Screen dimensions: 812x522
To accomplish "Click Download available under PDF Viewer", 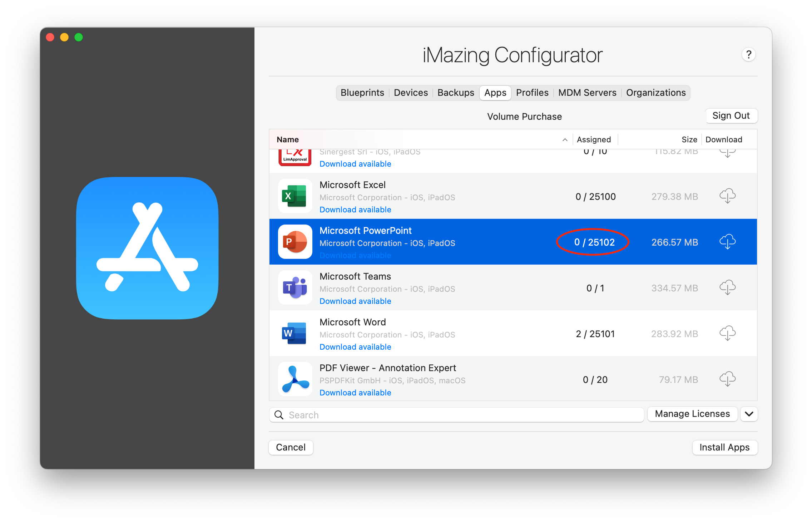I will [x=355, y=393].
